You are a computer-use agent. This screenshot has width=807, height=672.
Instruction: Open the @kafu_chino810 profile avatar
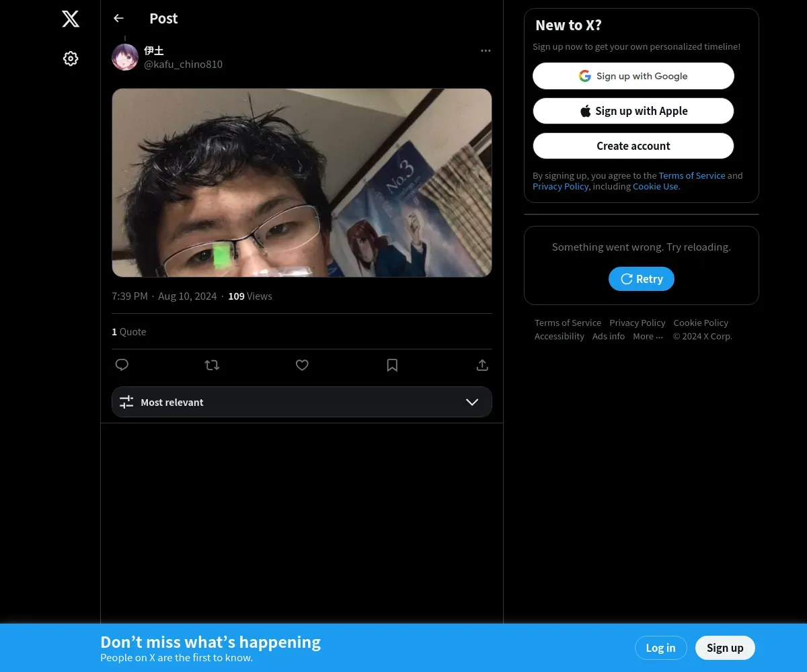(125, 57)
